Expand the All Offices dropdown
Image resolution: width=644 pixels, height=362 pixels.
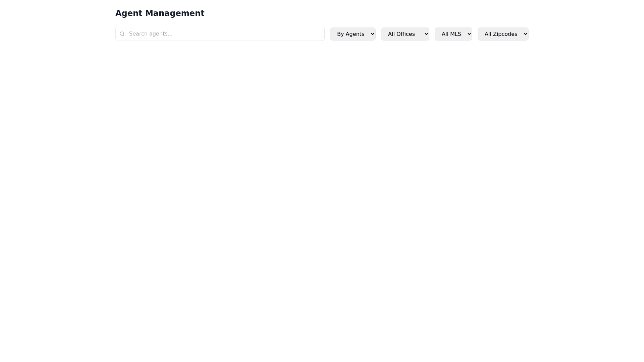point(405,34)
